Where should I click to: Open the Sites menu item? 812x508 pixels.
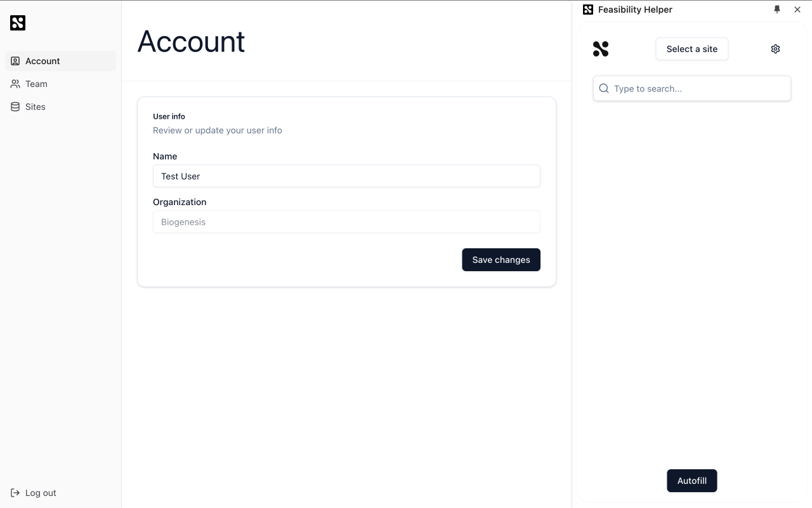click(x=36, y=107)
